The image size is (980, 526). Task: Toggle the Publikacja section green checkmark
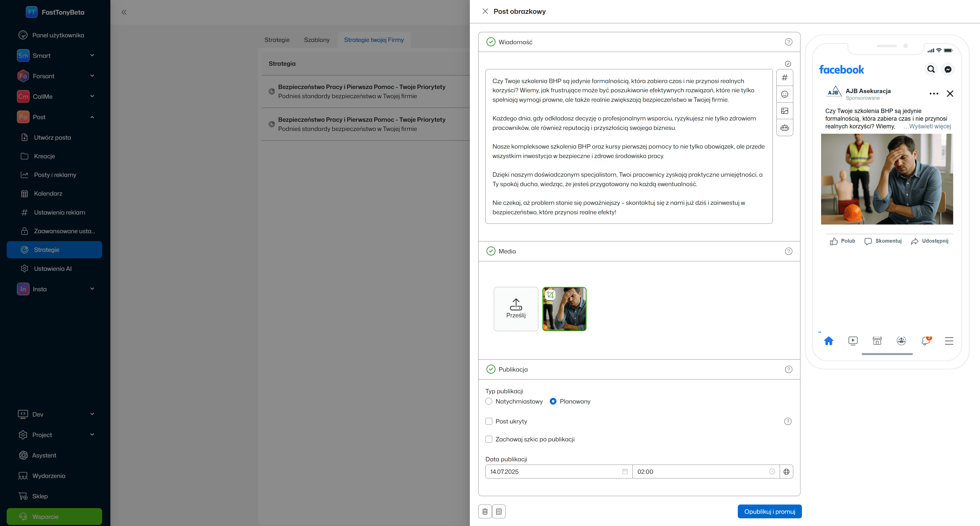tap(491, 370)
